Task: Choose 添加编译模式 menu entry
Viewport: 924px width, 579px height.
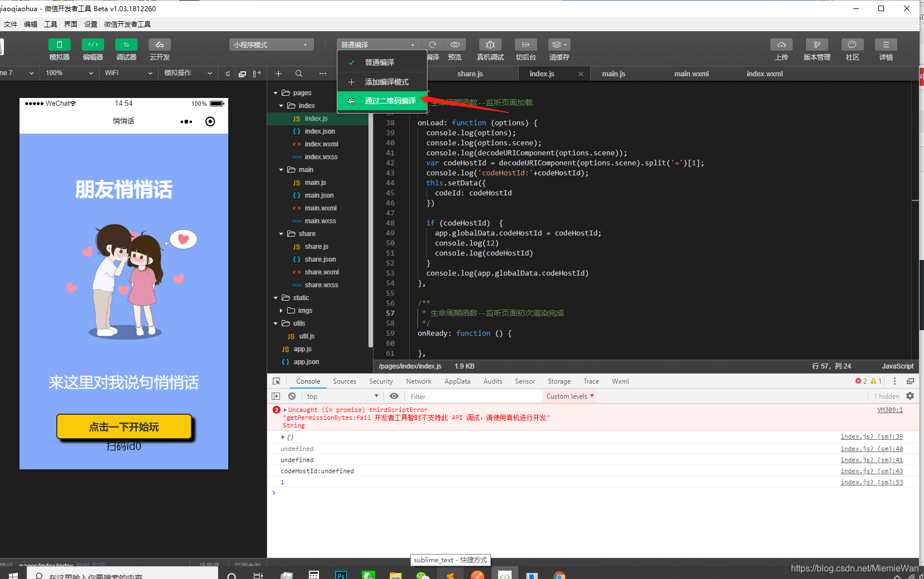Action: pos(382,82)
